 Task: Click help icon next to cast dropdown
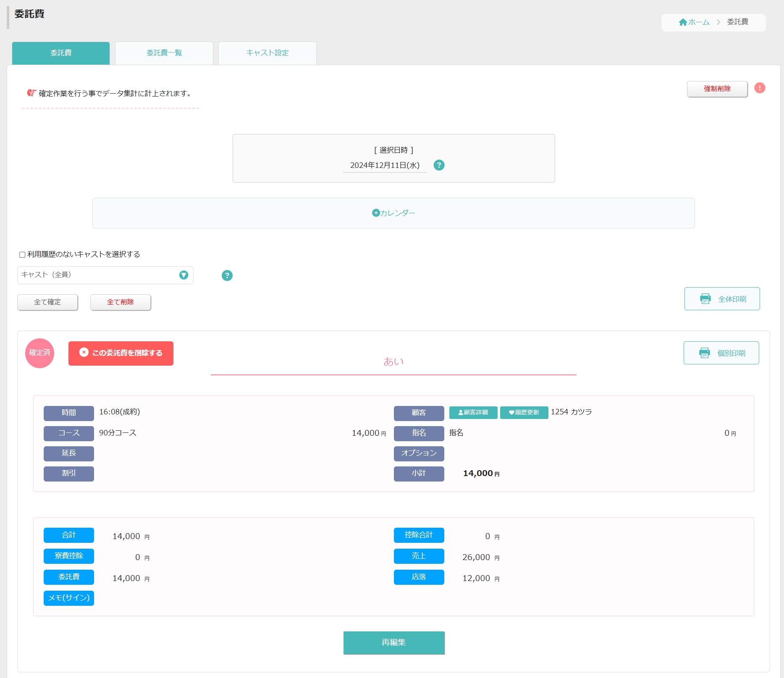point(227,275)
